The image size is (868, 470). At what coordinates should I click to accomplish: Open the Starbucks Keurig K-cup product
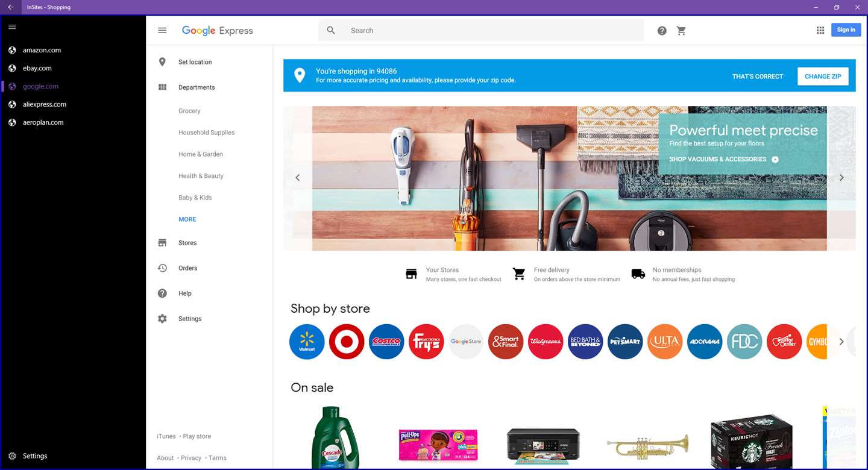click(751, 441)
